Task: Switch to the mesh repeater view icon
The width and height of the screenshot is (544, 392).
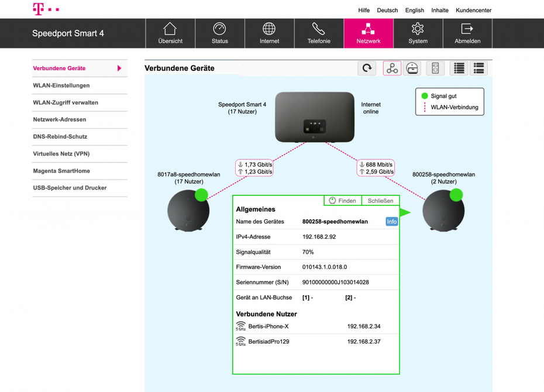Action: pyautogui.click(x=412, y=68)
